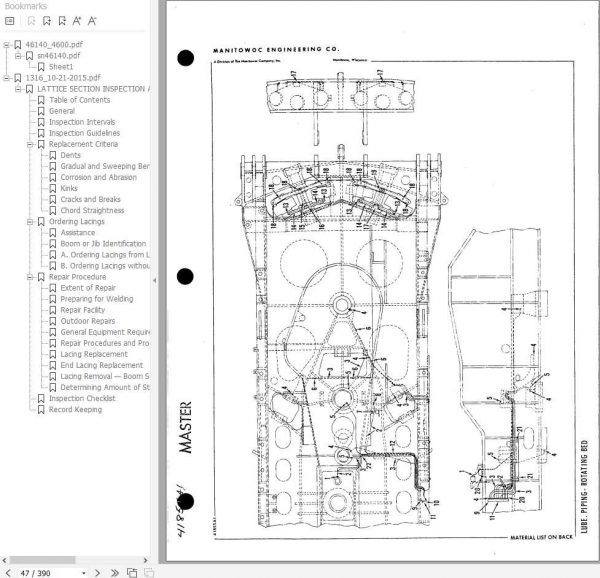Click the Bookmarks panel title
This screenshot has height=578, width=600.
pos(26,6)
